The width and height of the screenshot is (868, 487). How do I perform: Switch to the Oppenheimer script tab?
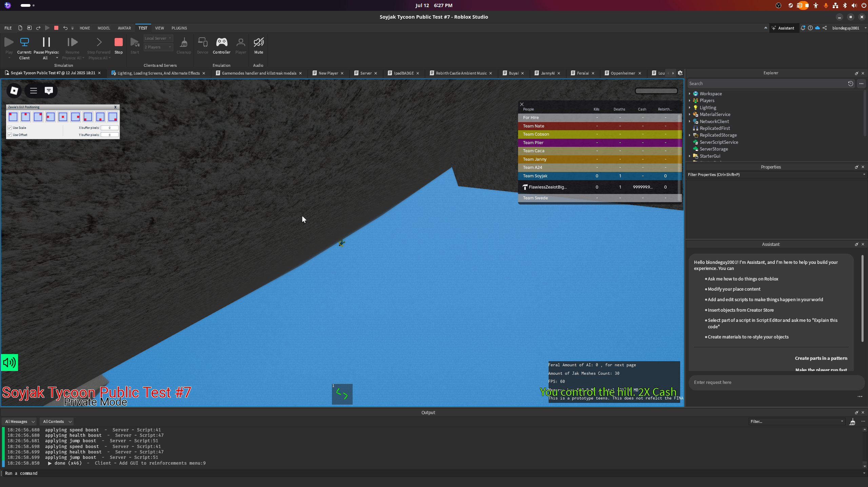(623, 73)
